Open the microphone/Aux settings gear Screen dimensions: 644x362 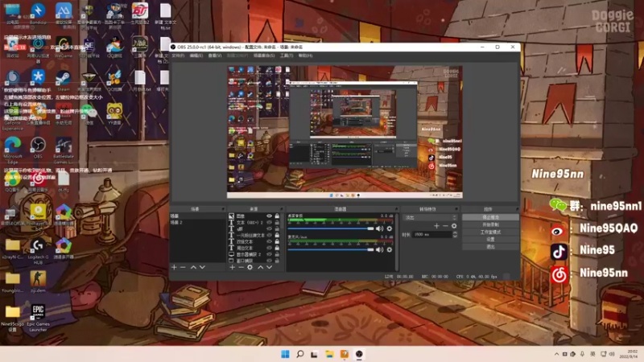tap(390, 249)
